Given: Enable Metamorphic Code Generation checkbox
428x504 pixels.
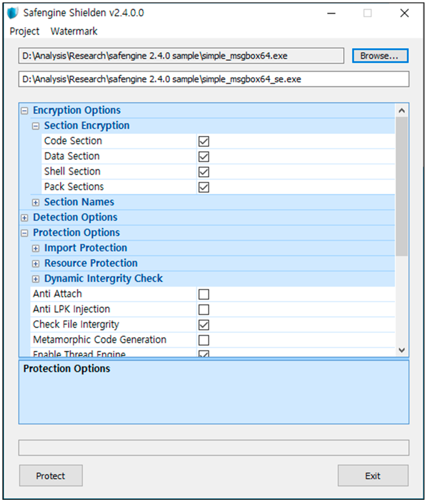Looking at the screenshot, I should pos(203,340).
